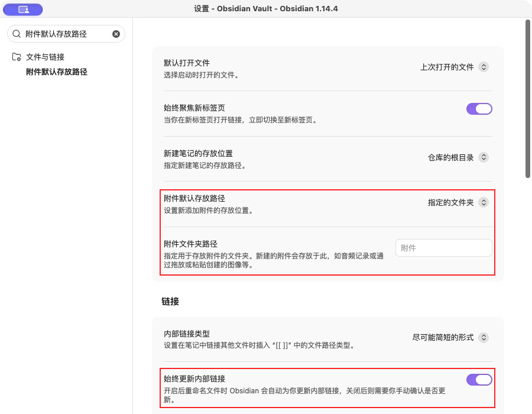532x414 pixels.
Task: Open the 默认打开文件 dropdown showing 上次打开的文件
Action: (455, 67)
